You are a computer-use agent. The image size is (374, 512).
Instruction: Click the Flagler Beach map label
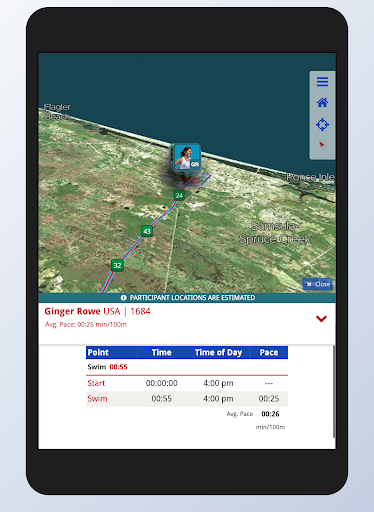[57, 112]
